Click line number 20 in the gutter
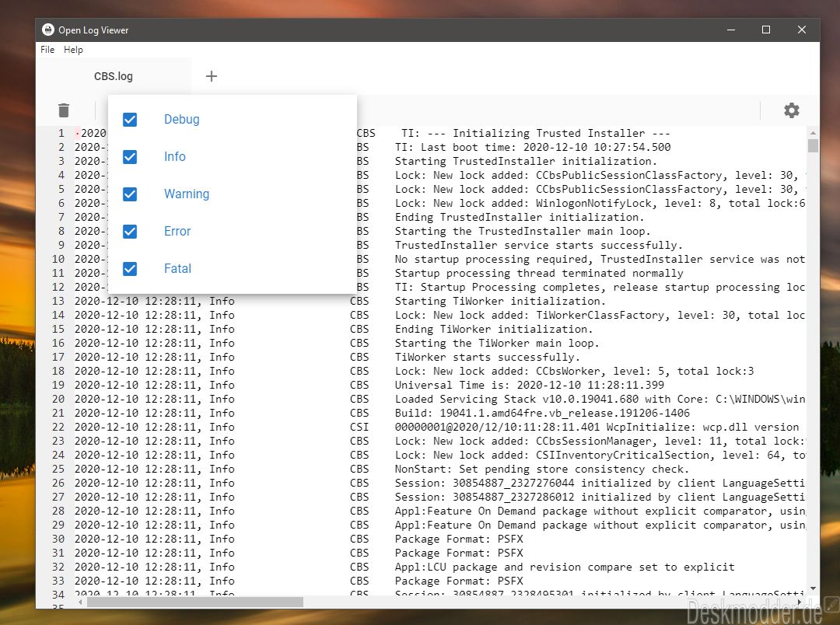This screenshot has height=625, width=840. [x=58, y=399]
